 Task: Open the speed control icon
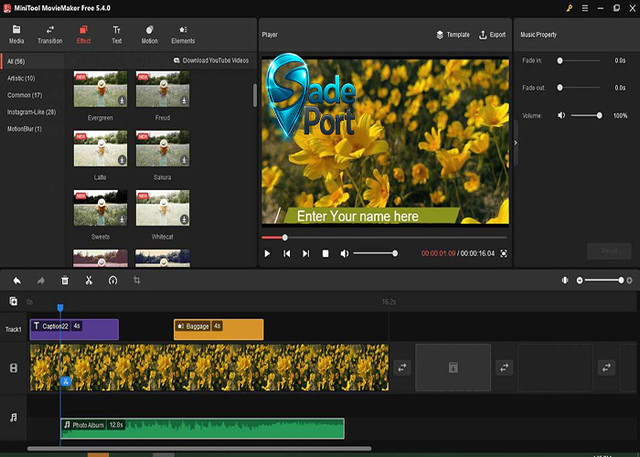(x=113, y=280)
